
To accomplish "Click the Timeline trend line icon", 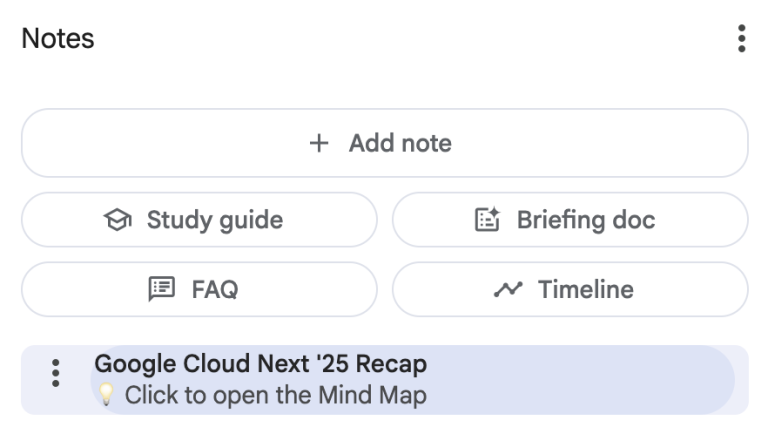I will (509, 290).
